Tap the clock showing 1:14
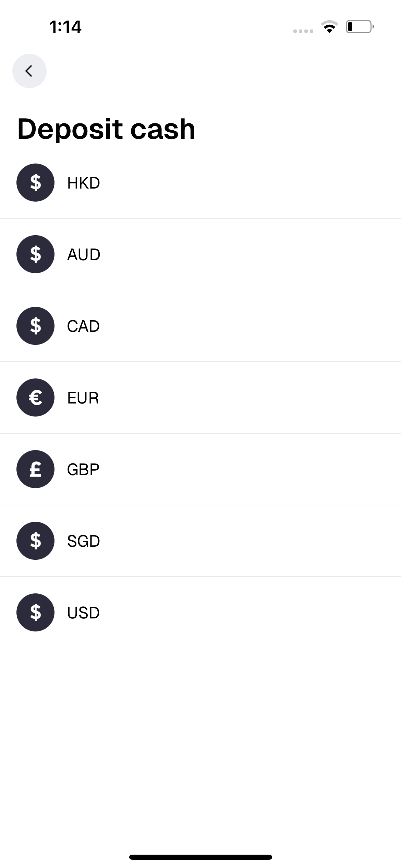The image size is (401, 868). [65, 27]
